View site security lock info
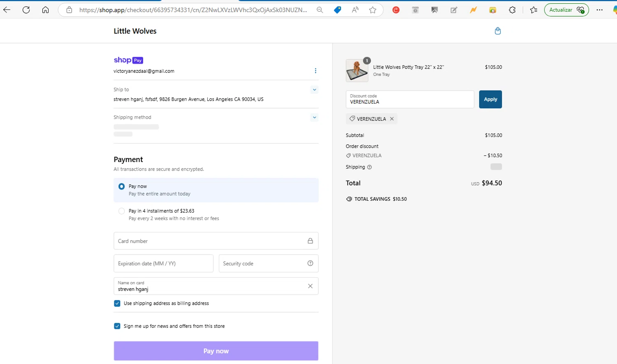 pos(69,10)
